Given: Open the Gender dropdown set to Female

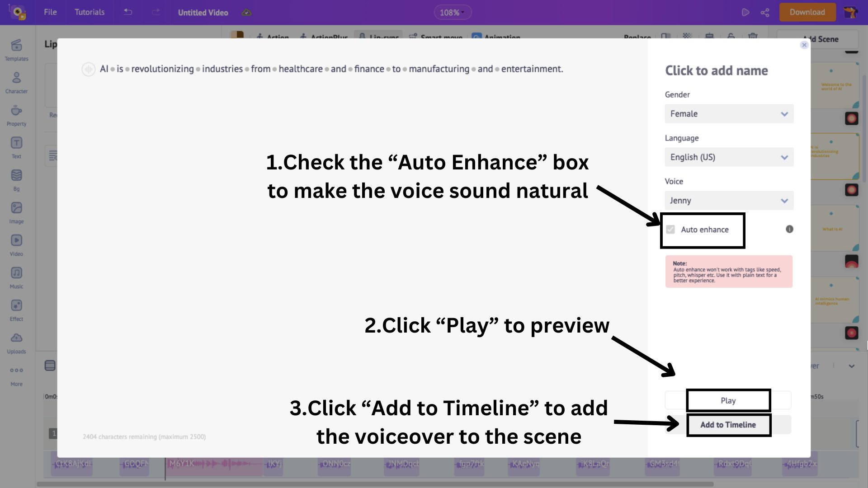Looking at the screenshot, I should click(x=729, y=113).
